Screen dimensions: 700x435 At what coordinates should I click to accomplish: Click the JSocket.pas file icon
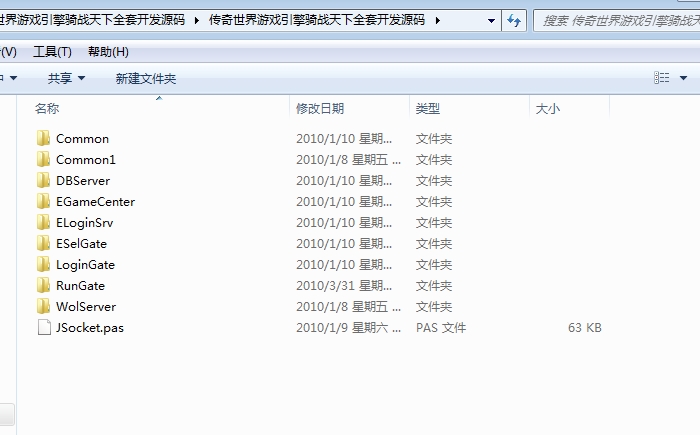(x=43, y=328)
